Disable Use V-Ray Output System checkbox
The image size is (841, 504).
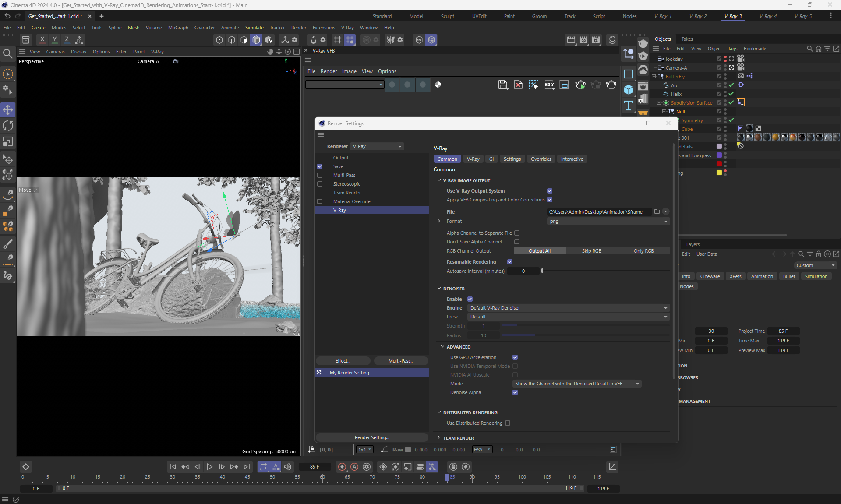[550, 191]
